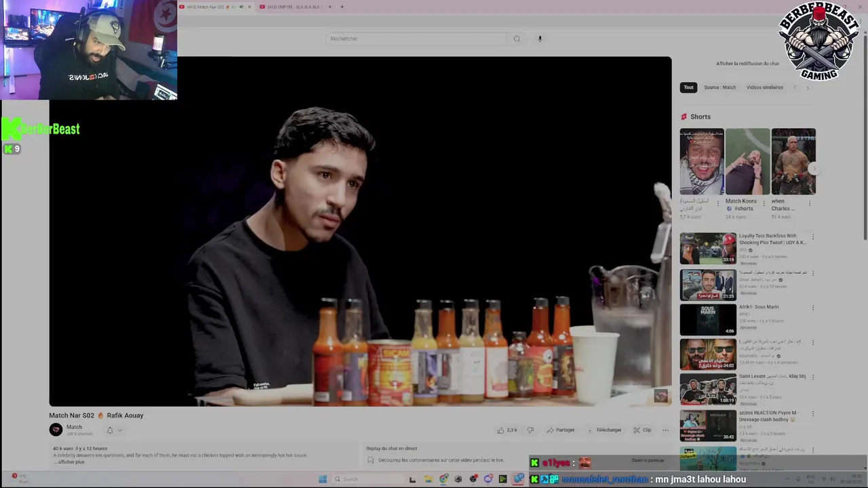868x488 pixels.
Task: Open the Windows Start button
Action: click(x=323, y=479)
